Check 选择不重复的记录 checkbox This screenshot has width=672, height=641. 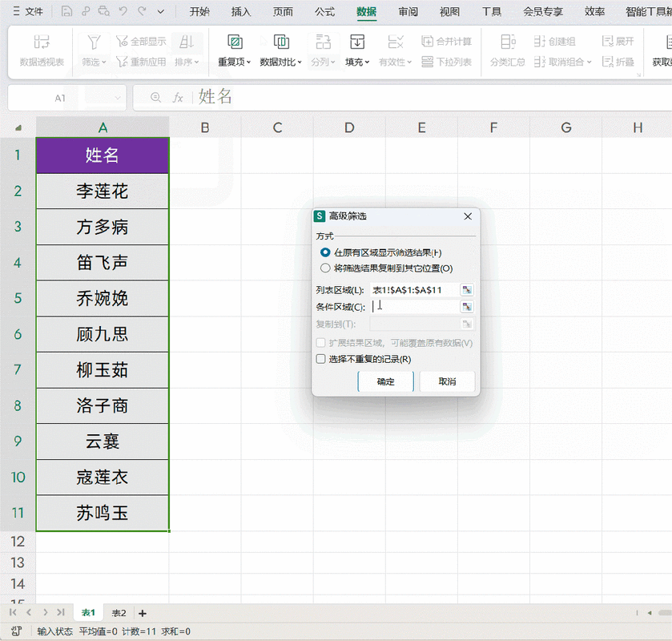320,359
